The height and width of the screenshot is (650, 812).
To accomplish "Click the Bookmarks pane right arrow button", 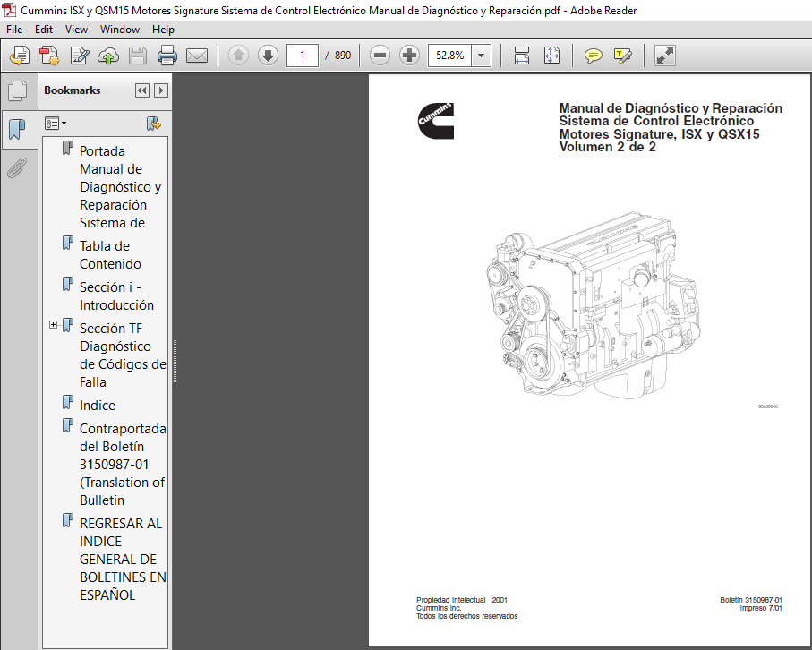I will [161, 90].
